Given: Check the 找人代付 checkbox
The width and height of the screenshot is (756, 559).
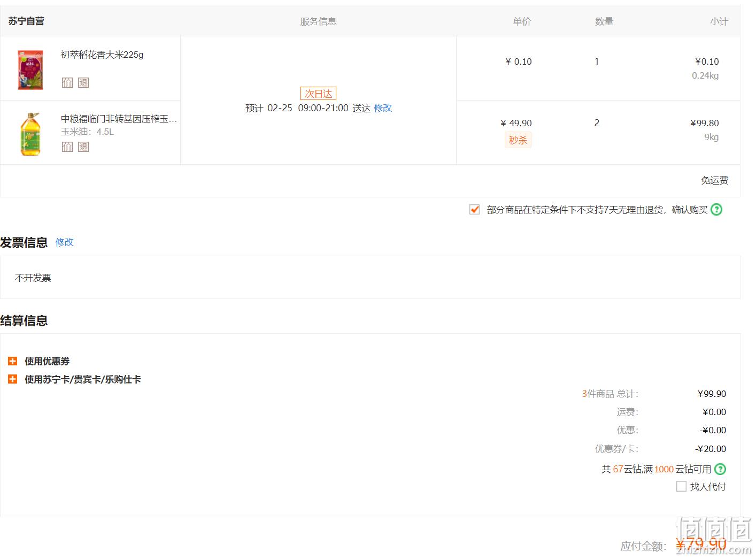Looking at the screenshot, I should [681, 486].
